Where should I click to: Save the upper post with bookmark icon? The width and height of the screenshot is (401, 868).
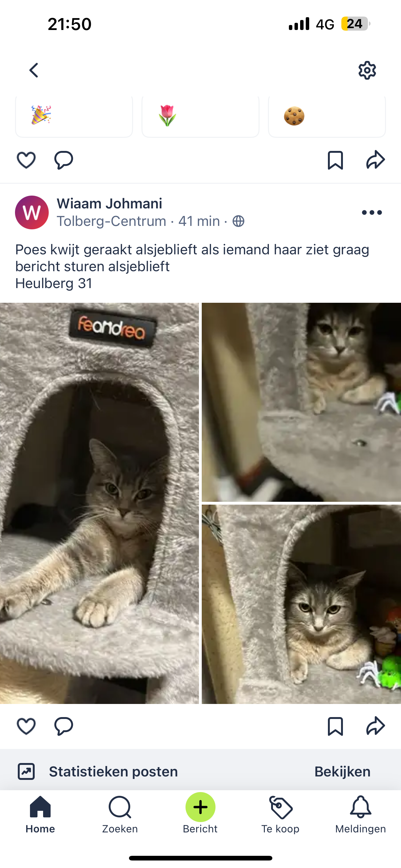335,160
